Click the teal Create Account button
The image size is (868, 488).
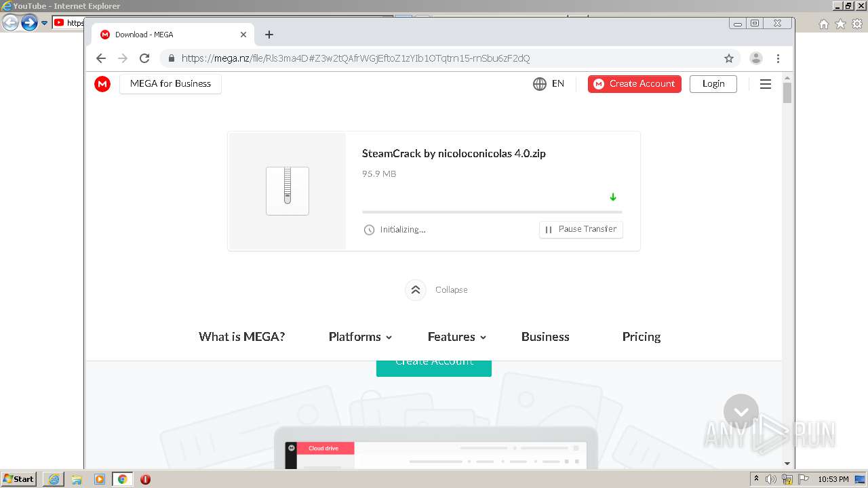tap(434, 368)
